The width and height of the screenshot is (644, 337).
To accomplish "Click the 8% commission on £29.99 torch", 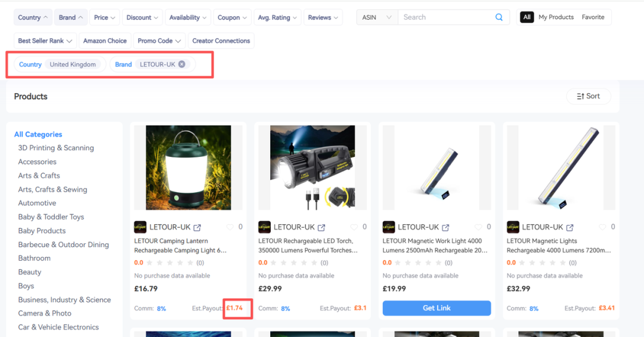I will pyautogui.click(x=286, y=308).
